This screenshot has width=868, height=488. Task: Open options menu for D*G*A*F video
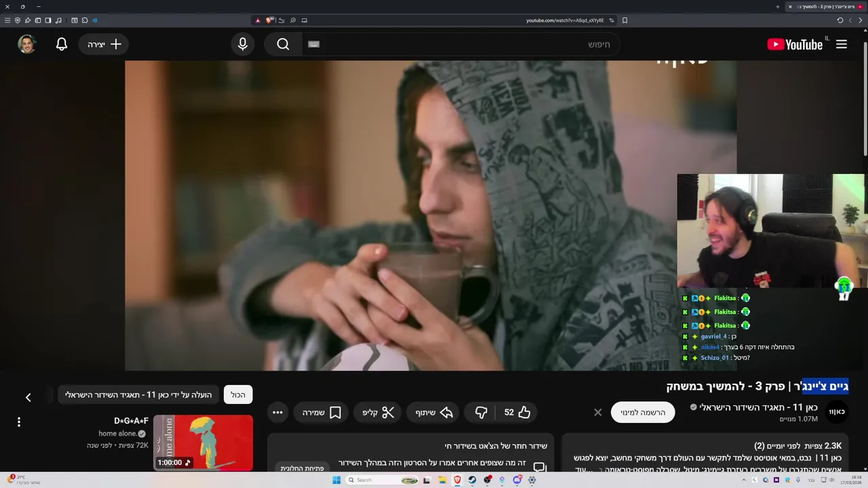click(x=19, y=422)
